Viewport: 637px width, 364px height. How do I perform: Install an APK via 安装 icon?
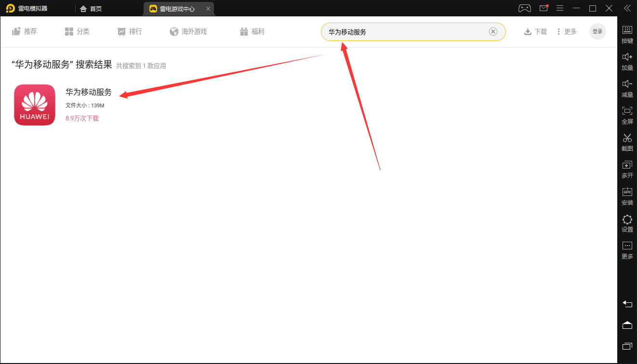point(627,195)
